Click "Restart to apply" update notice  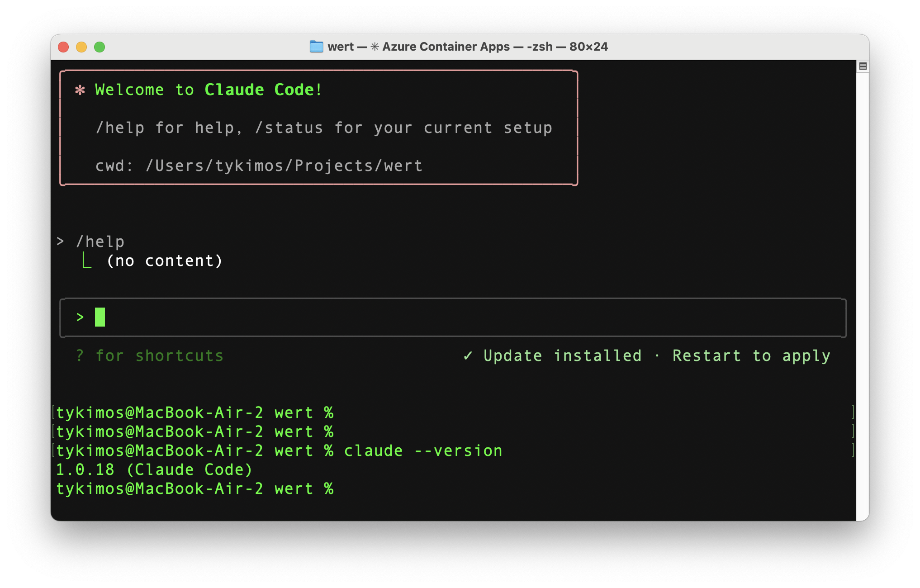pos(751,356)
